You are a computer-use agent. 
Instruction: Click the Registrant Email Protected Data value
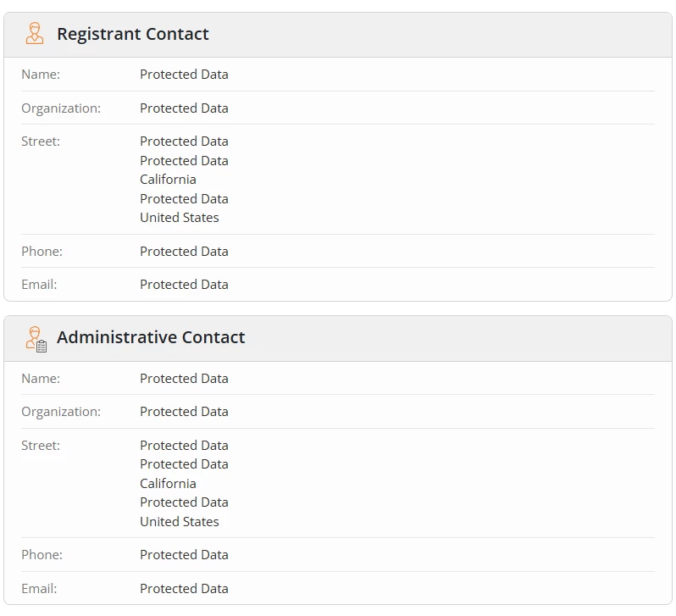(184, 285)
